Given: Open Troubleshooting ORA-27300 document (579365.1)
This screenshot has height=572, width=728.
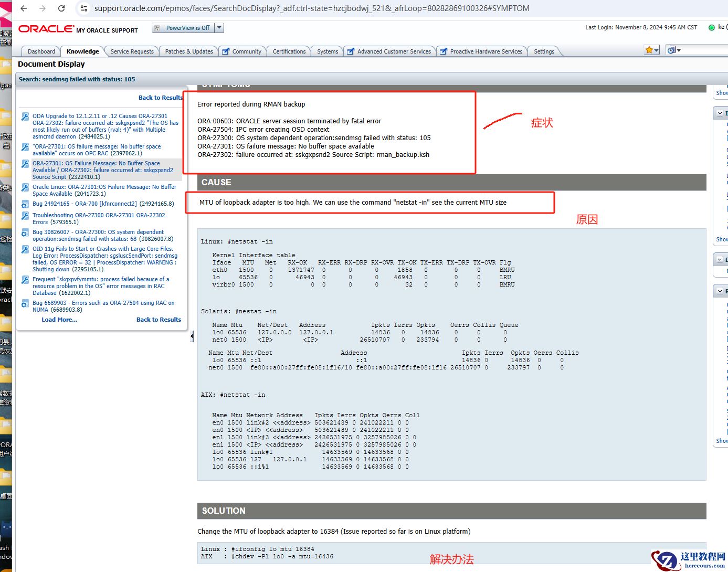Looking at the screenshot, I should [x=99, y=219].
